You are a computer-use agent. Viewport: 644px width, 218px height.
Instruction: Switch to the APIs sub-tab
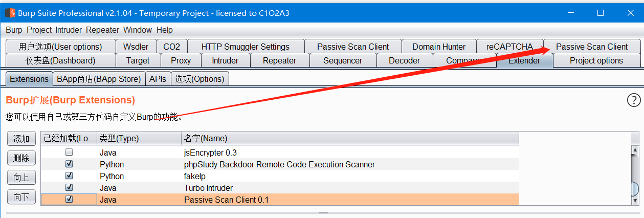158,79
